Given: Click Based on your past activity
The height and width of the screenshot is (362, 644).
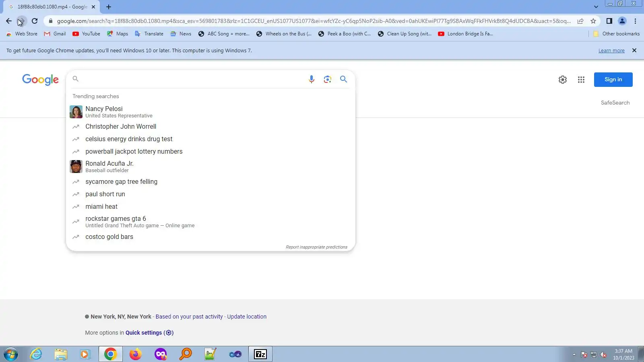Looking at the screenshot, I should pyautogui.click(x=189, y=317).
